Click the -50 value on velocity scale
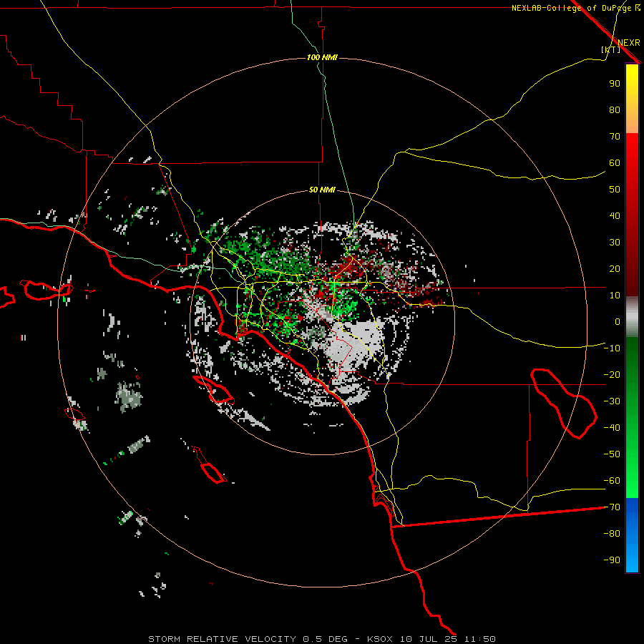The width and height of the screenshot is (644, 644). pyautogui.click(x=612, y=454)
